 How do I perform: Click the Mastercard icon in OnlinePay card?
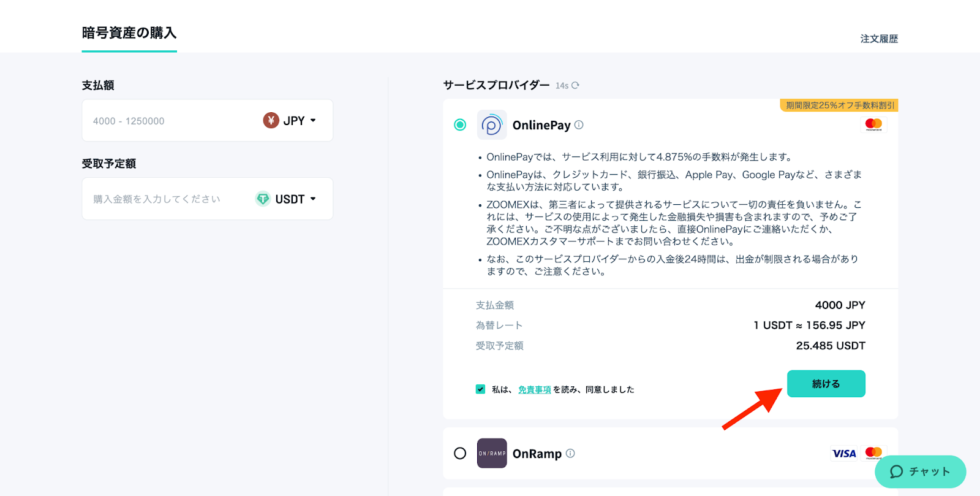(x=873, y=124)
